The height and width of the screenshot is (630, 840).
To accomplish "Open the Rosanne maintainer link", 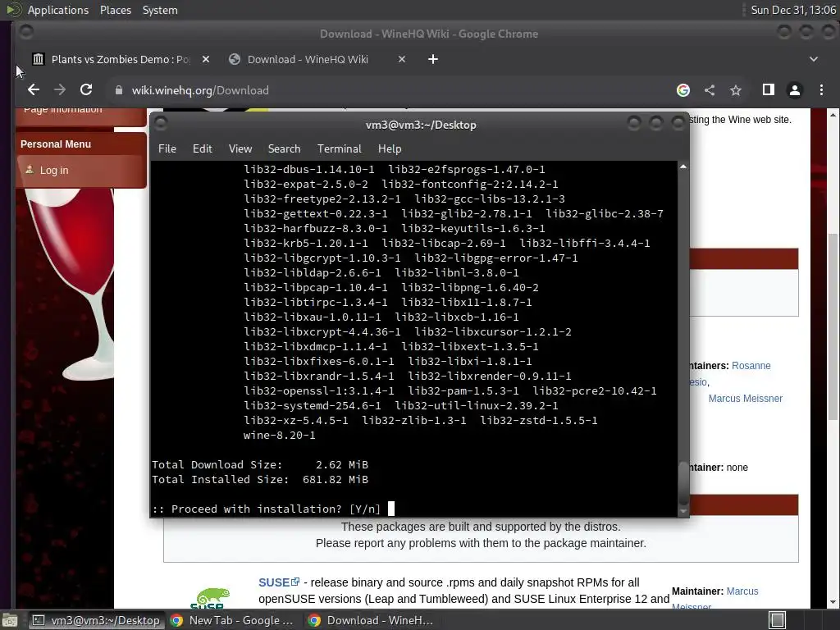I will pos(751,366).
